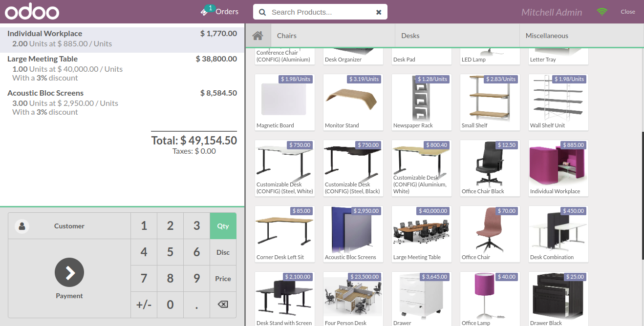Add Wall Shelf Unit to the order
The height and width of the screenshot is (326, 644).
(x=558, y=102)
